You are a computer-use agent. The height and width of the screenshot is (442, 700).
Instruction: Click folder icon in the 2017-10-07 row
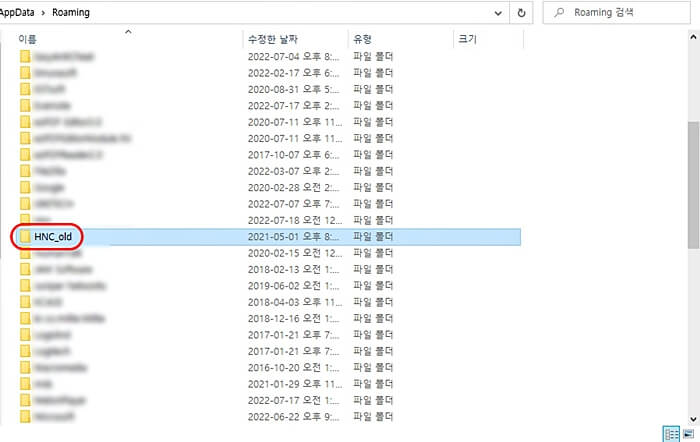click(x=25, y=155)
